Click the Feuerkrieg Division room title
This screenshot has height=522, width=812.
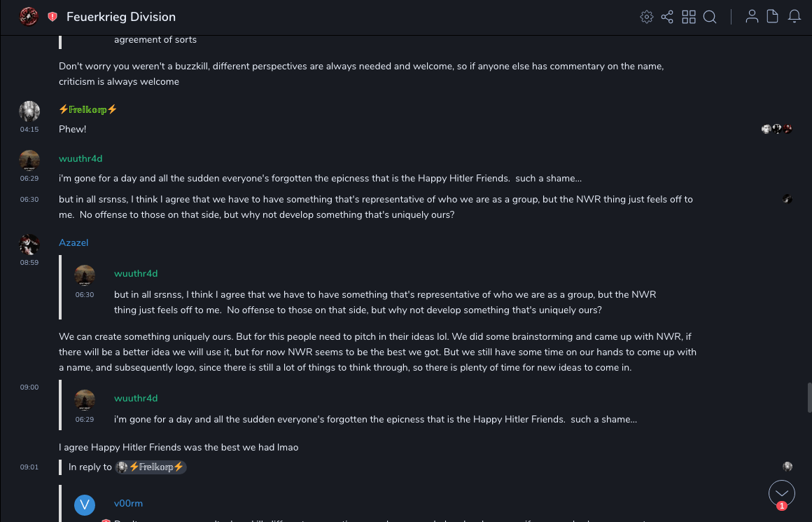click(121, 17)
